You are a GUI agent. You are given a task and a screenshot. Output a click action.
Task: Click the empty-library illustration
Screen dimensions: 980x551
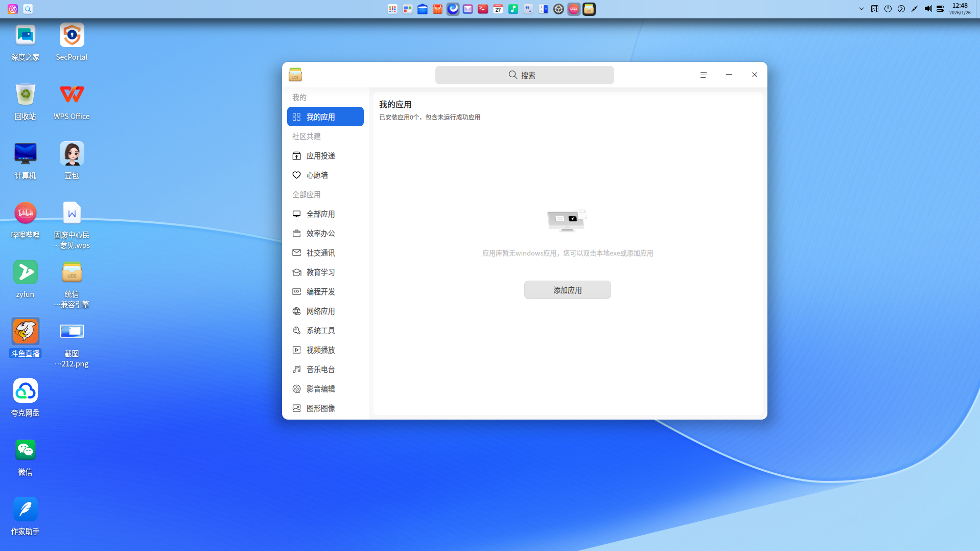pyautogui.click(x=567, y=221)
